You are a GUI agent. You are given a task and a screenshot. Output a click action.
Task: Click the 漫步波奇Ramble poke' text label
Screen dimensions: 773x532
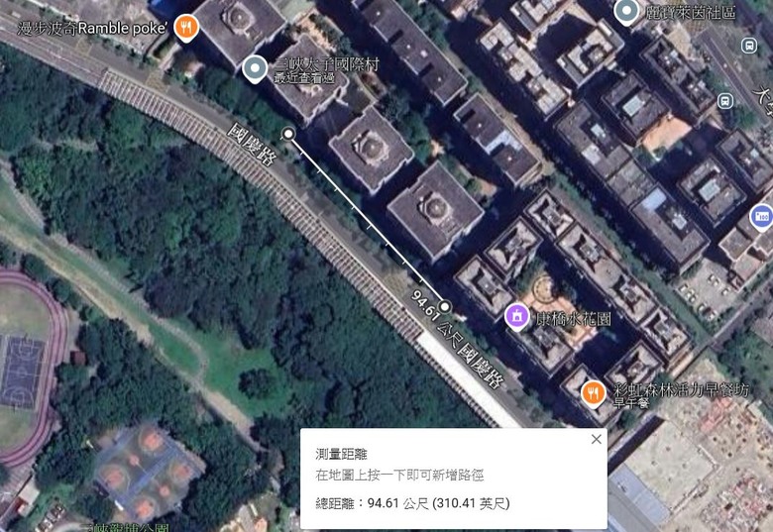92,28
